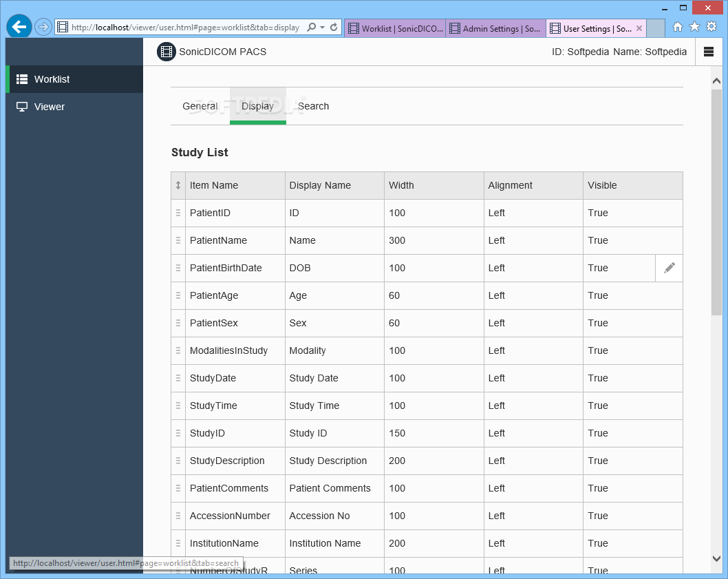Click the StudyDescription item name cell
728x579 pixels.
pos(235,461)
